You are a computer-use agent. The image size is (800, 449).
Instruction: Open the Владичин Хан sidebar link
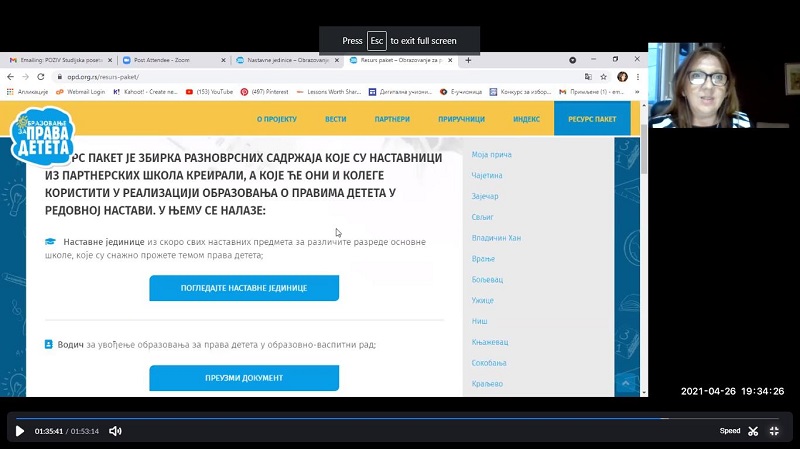(496, 238)
